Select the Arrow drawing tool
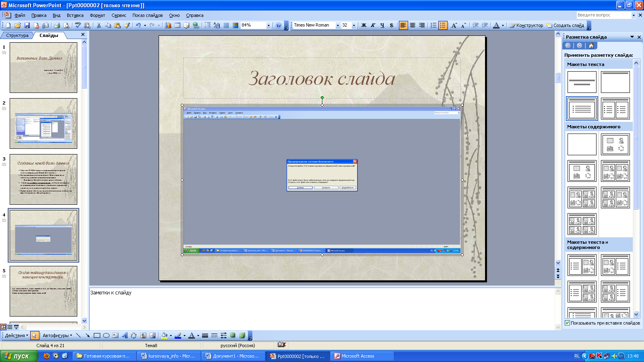 [x=87, y=335]
